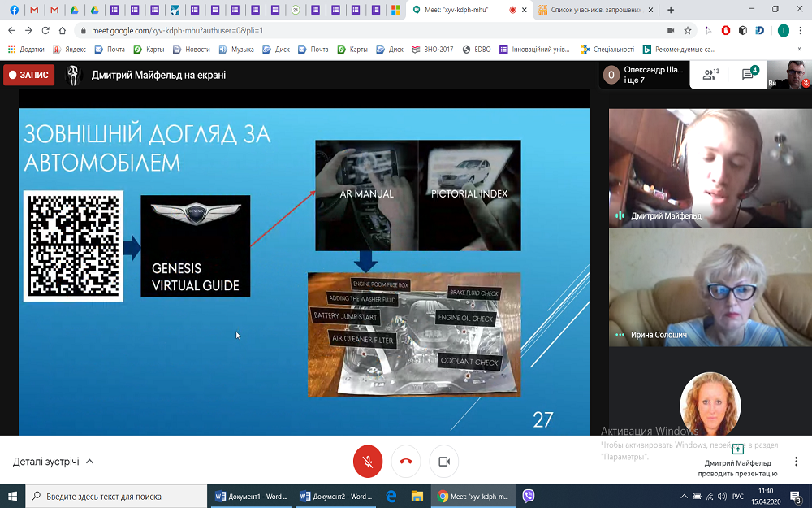
Task: Click the camera permission icon in address bar
Action: tap(671, 30)
